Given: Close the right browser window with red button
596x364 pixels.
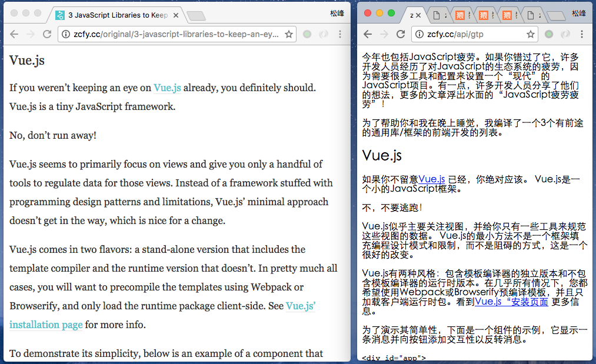Looking at the screenshot, I should pos(368,13).
